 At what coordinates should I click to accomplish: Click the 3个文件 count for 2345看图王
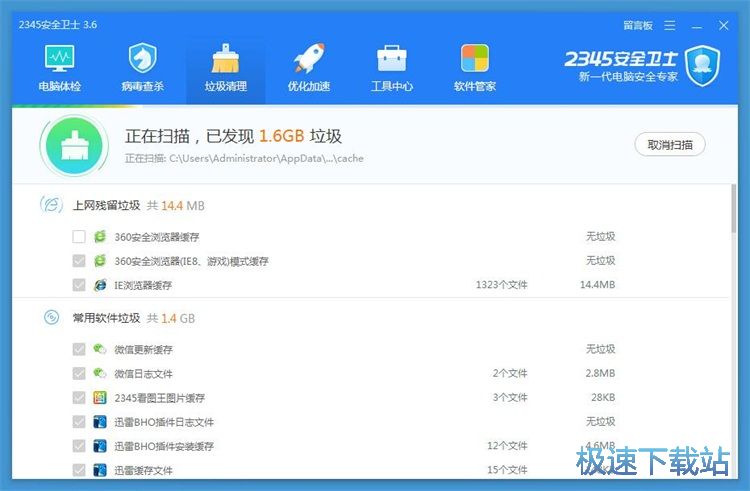pyautogui.click(x=510, y=397)
